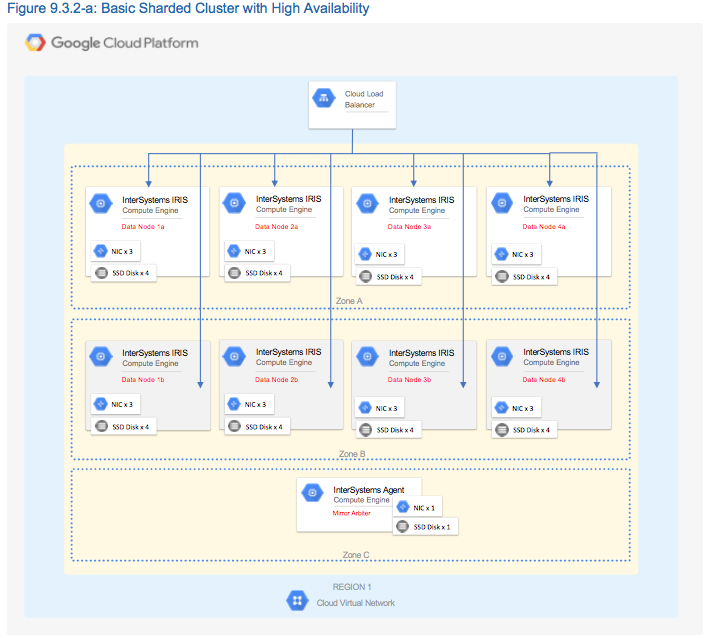707x638 pixels.
Task: Click the SSD Disk x 1 icon of Mirror Arbiter
Action: (x=402, y=526)
